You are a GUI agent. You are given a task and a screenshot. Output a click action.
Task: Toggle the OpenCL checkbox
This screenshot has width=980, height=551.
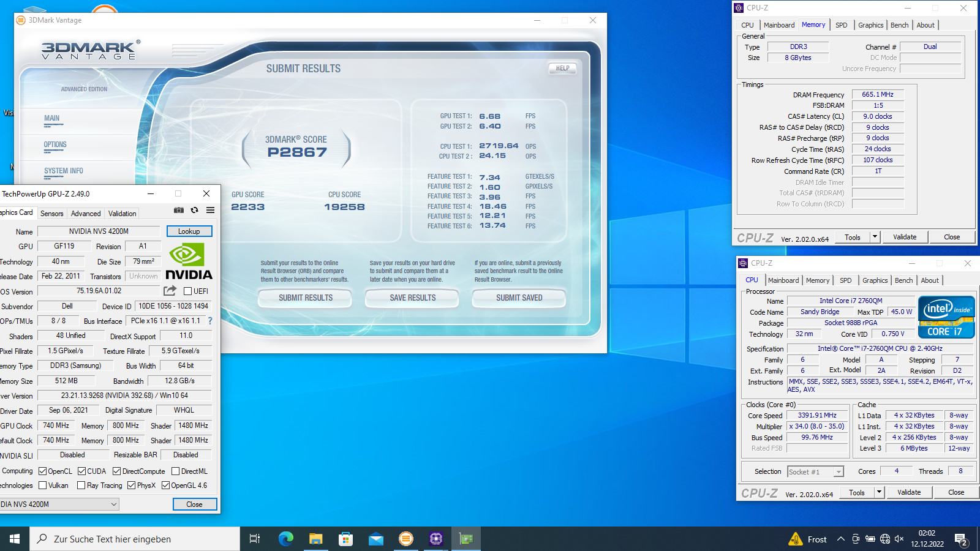[x=42, y=471]
